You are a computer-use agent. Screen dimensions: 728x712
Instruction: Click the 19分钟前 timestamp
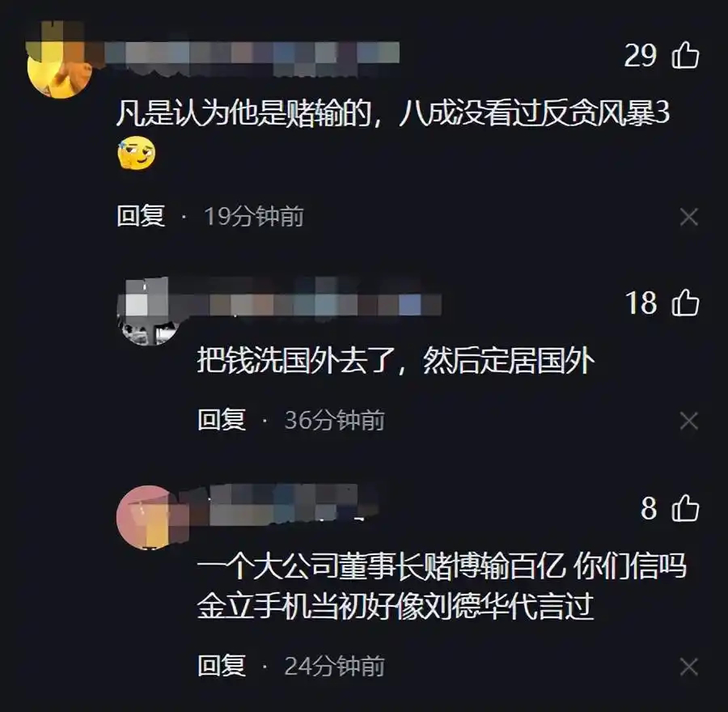pos(254,217)
